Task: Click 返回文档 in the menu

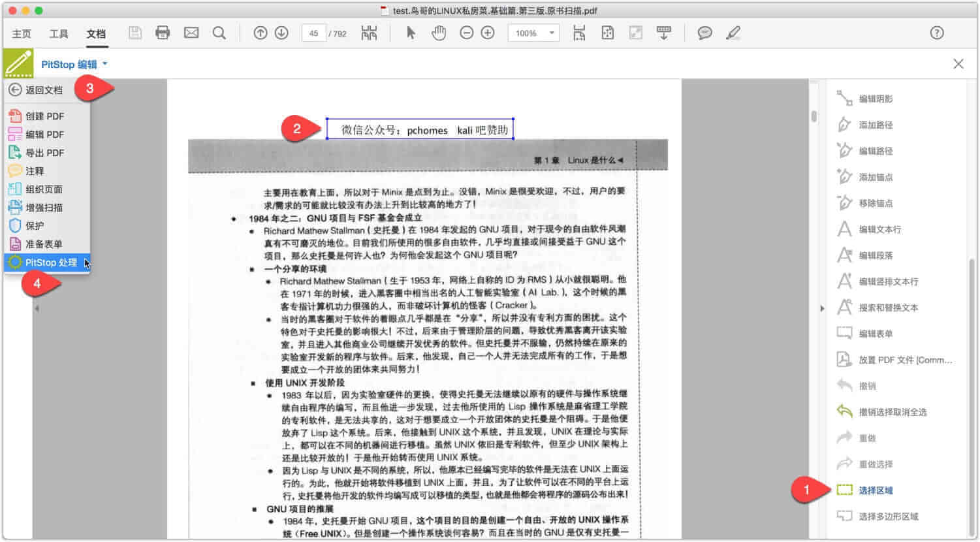Action: [x=36, y=90]
